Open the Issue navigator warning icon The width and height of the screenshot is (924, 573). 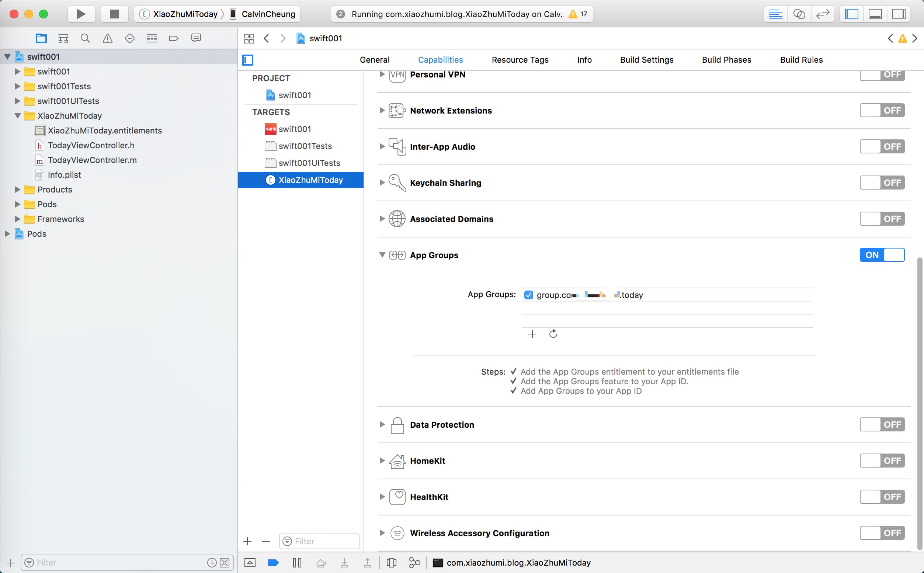[108, 38]
